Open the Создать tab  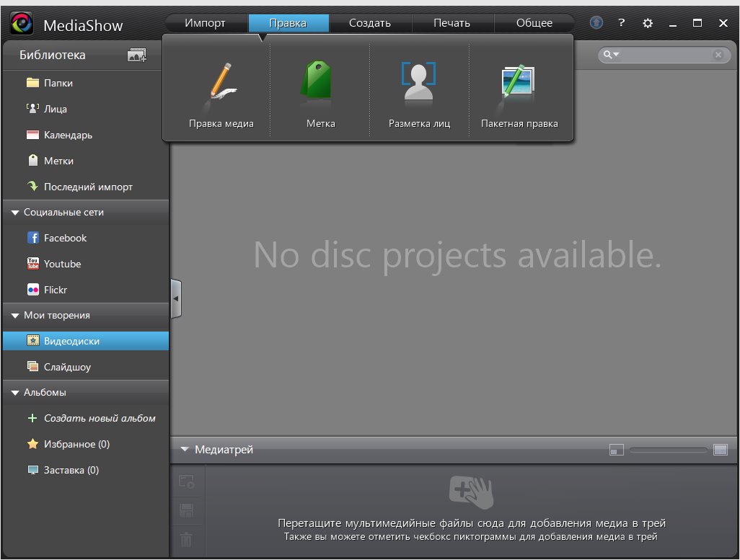[369, 23]
